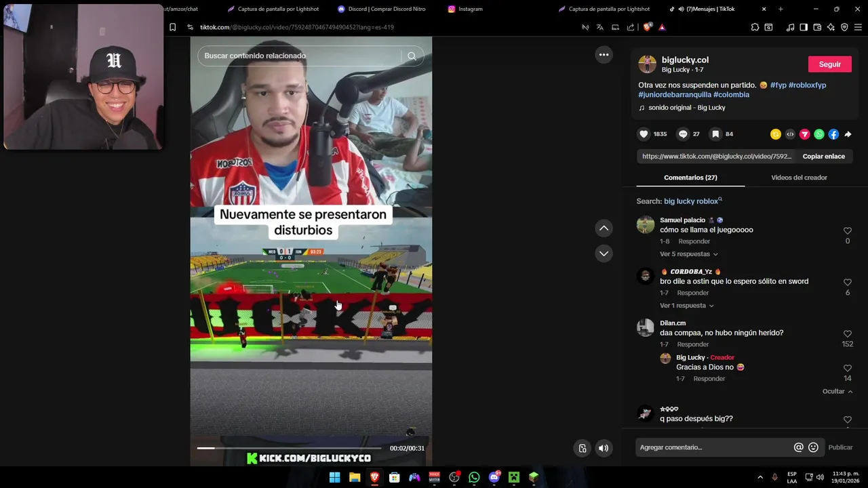Open the embed code icon
The image size is (868, 488).
coord(790,134)
